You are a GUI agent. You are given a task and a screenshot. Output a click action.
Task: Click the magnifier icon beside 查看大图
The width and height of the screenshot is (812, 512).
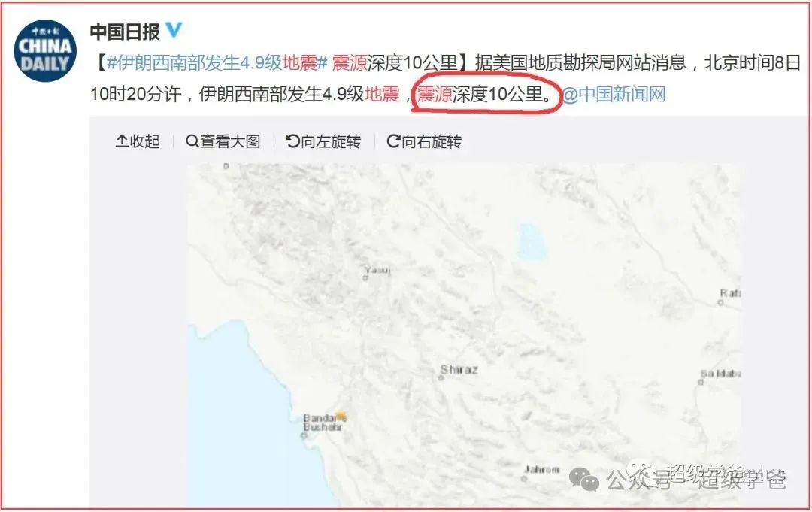pyautogui.click(x=192, y=141)
